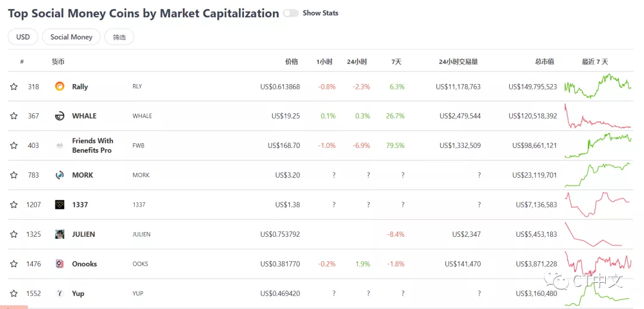Click the Rally coin logo icon
The width and height of the screenshot is (644, 309).
[60, 86]
